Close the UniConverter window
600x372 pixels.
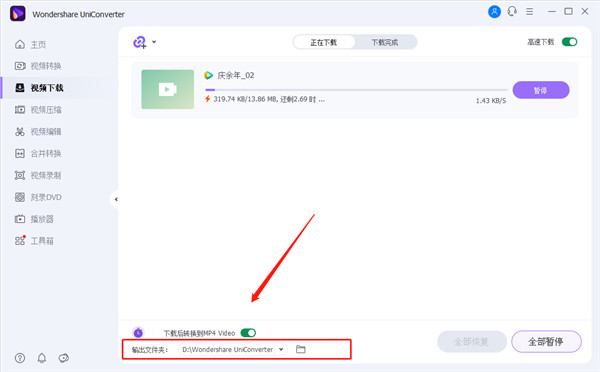pos(585,11)
